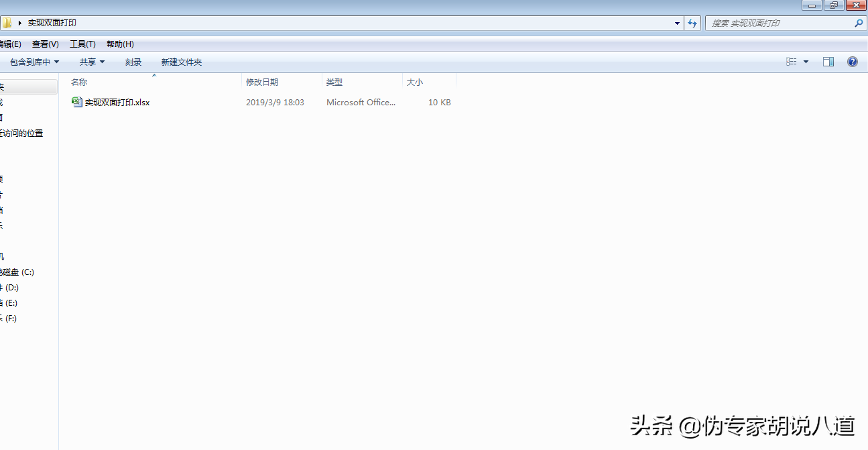The image size is (868, 450).
Task: Open the 查看(V) menu
Action: (46, 44)
